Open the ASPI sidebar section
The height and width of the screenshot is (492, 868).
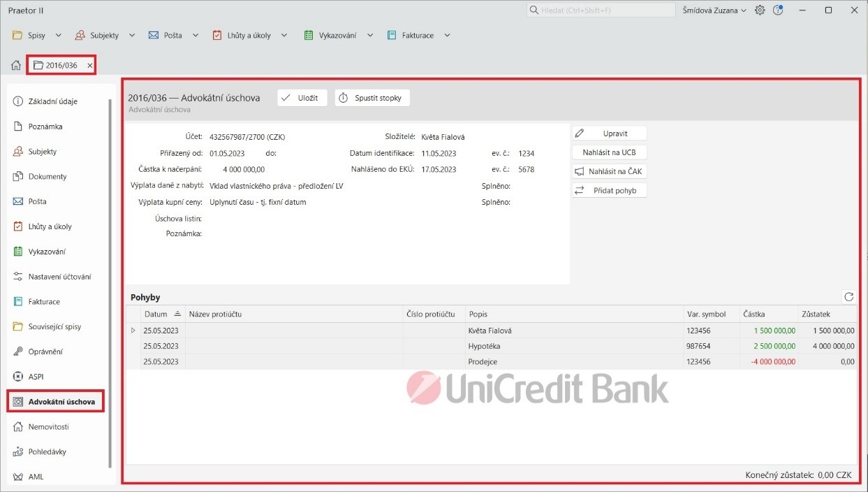pyautogui.click(x=35, y=377)
